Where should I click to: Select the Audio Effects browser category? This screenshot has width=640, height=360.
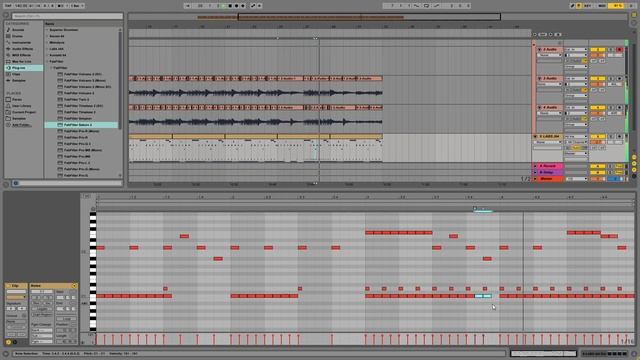(x=22, y=49)
